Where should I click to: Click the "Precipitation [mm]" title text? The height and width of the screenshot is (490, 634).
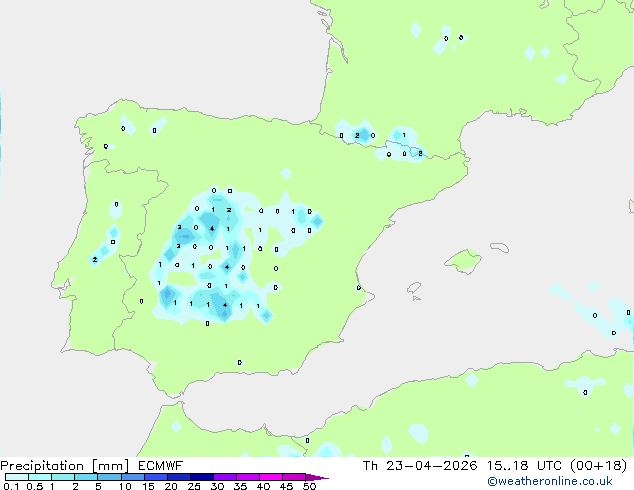(x=65, y=466)
